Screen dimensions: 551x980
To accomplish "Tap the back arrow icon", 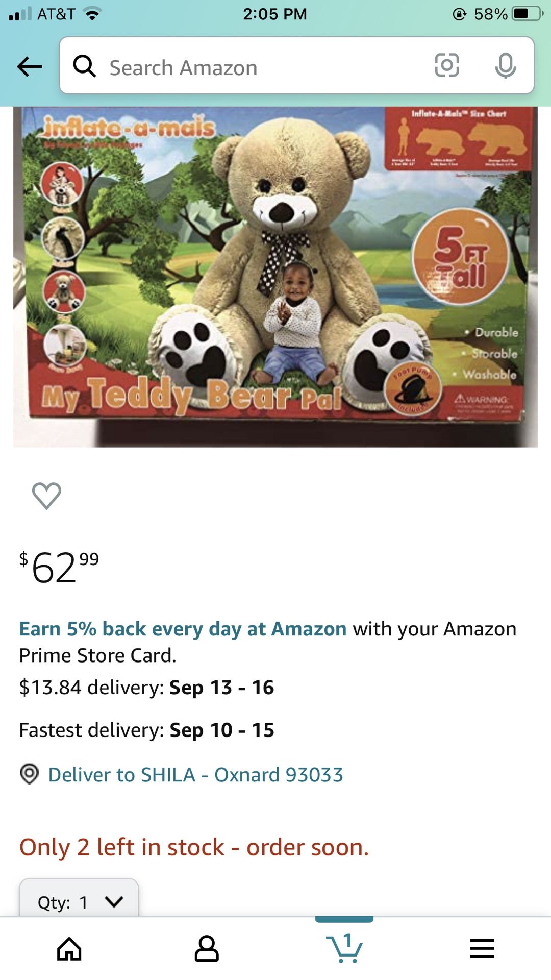I will click(30, 66).
